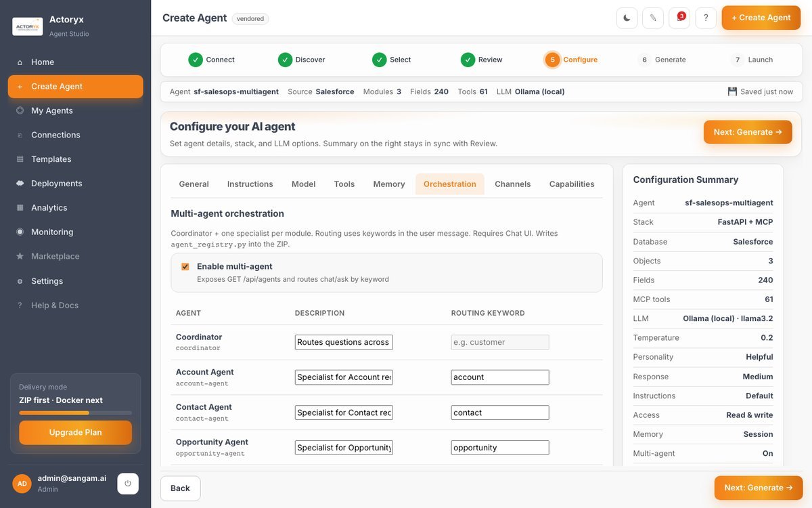Image resolution: width=812 pixels, height=508 pixels.
Task: Click the FastAPI + MCP stack value
Action: (745, 222)
